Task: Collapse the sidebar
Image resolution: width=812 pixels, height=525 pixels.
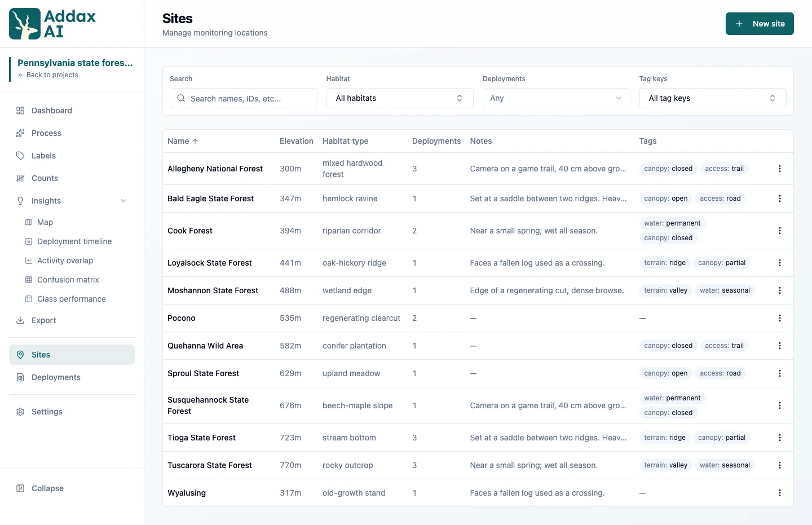Action: (72, 488)
